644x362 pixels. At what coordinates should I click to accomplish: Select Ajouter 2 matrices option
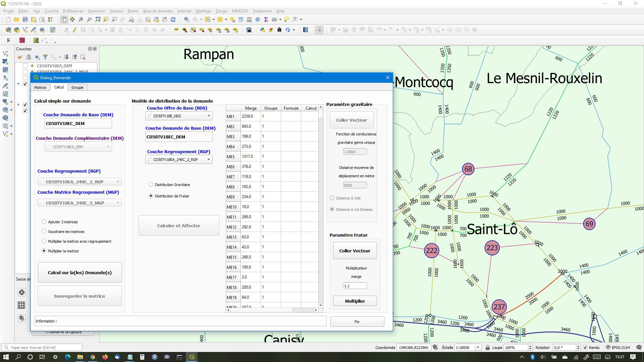tap(44, 222)
